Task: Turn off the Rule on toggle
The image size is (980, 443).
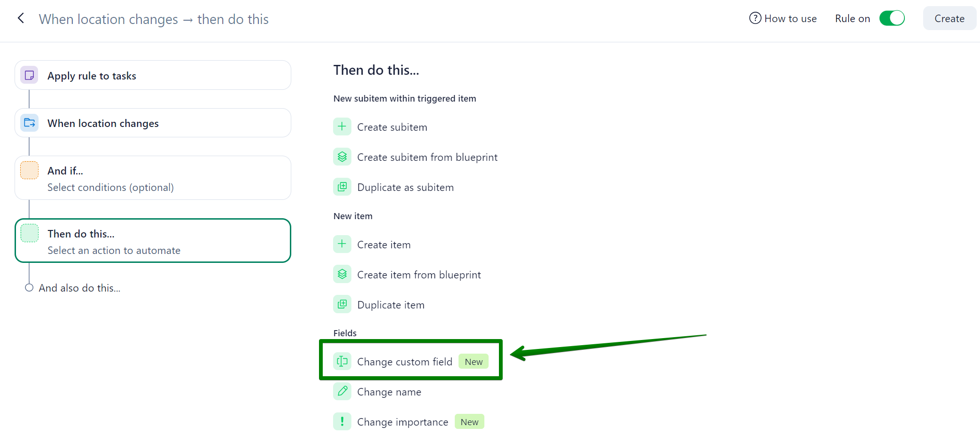Action: pyautogui.click(x=892, y=18)
